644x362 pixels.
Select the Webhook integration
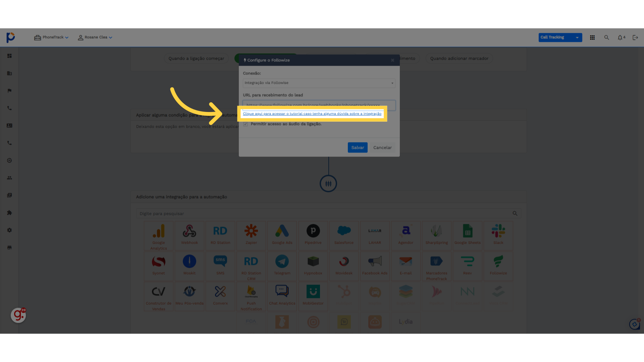190,236
